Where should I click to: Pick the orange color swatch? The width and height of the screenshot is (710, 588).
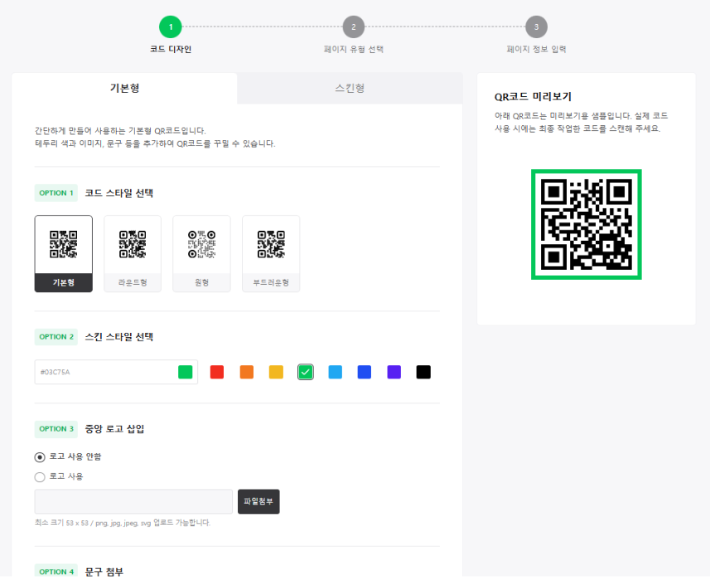pos(246,372)
